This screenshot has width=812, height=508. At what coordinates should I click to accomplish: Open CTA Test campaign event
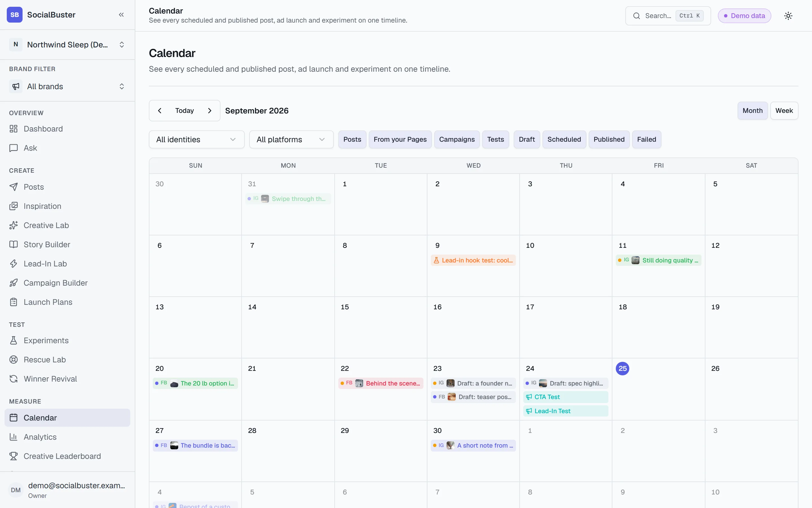tap(566, 397)
